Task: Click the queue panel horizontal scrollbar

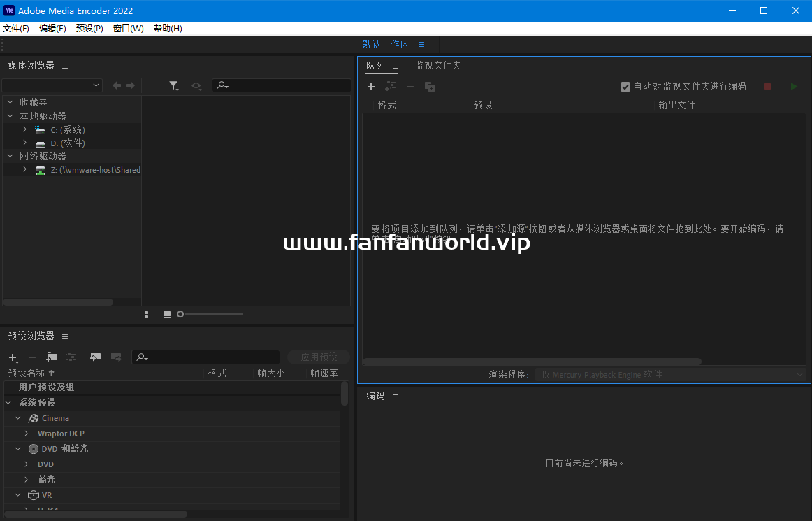Action: click(532, 362)
